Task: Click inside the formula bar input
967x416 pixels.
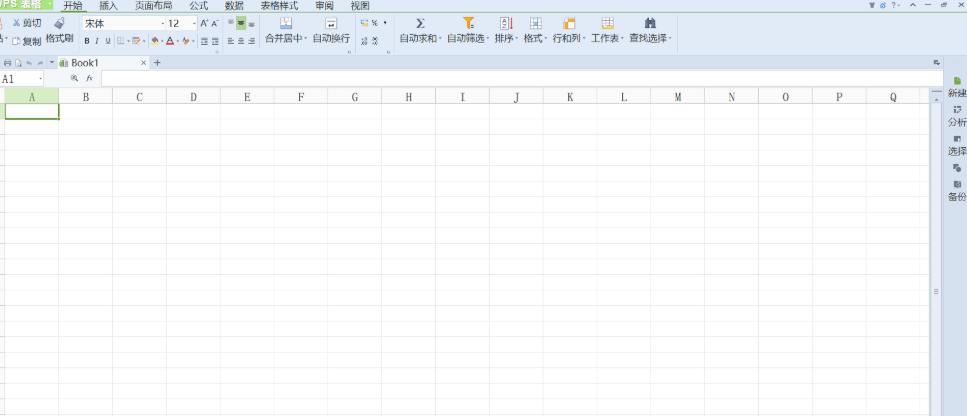Action: (x=522, y=79)
